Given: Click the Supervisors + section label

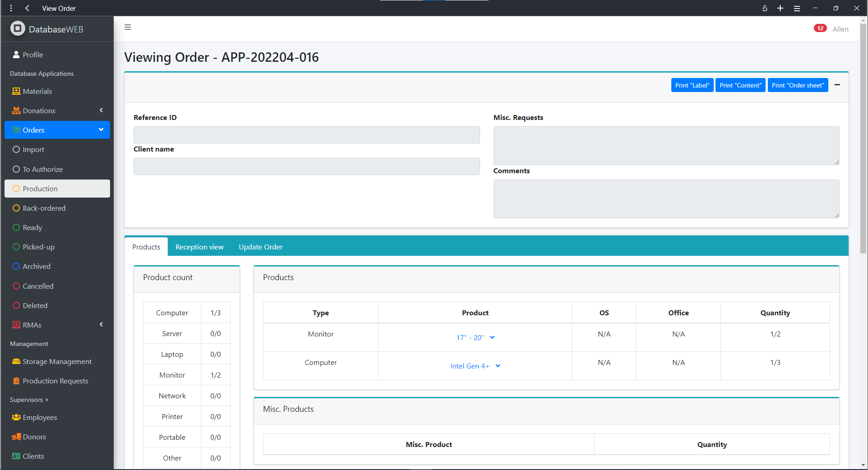Looking at the screenshot, I should tap(29, 400).
